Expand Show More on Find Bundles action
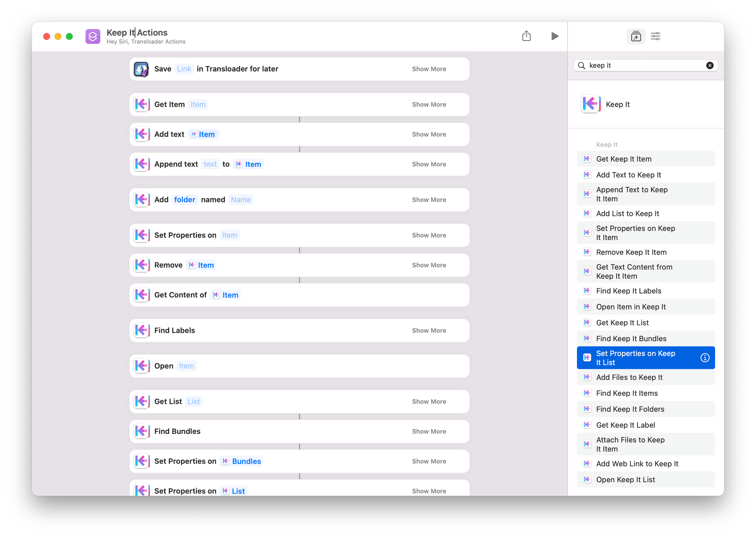756x538 pixels. pos(429,431)
